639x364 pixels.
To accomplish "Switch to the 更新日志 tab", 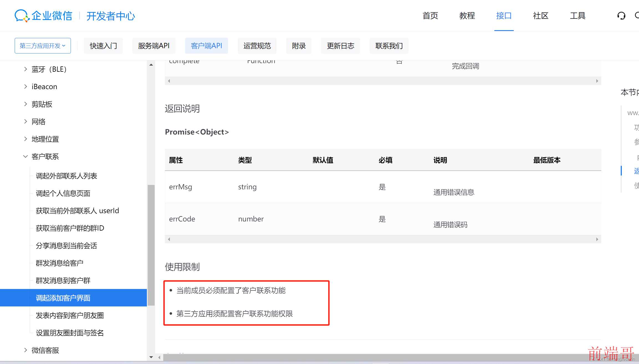I will point(341,46).
